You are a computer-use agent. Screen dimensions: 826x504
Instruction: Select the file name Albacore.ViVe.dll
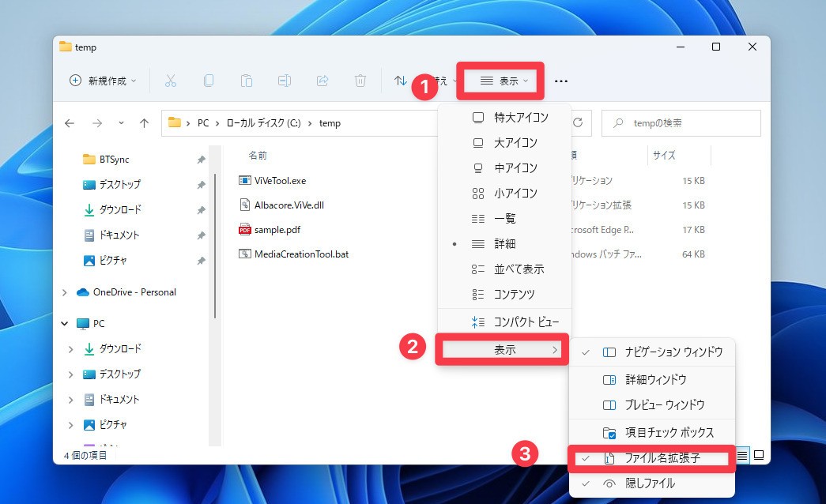[289, 205]
